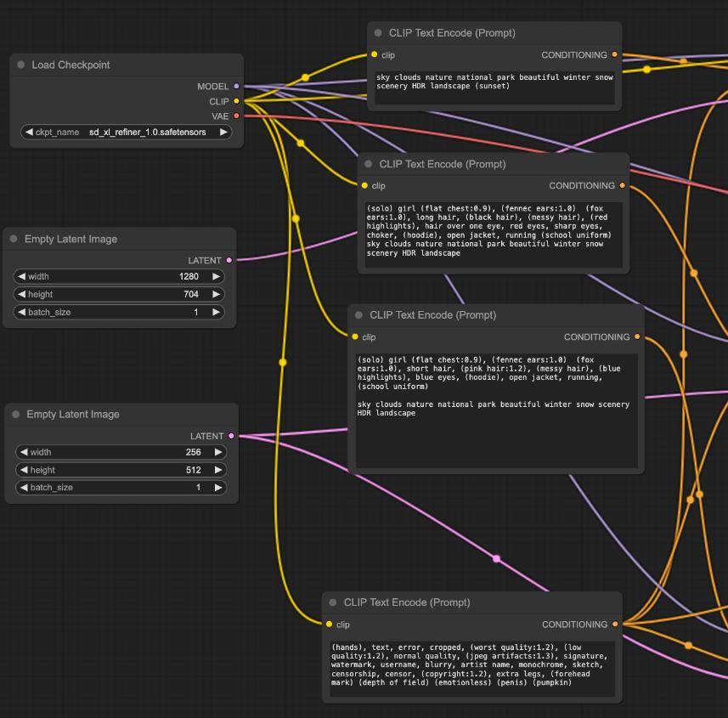
Task: Collapse the Empty Latent Image node with width 1280
Action: [x=14, y=239]
